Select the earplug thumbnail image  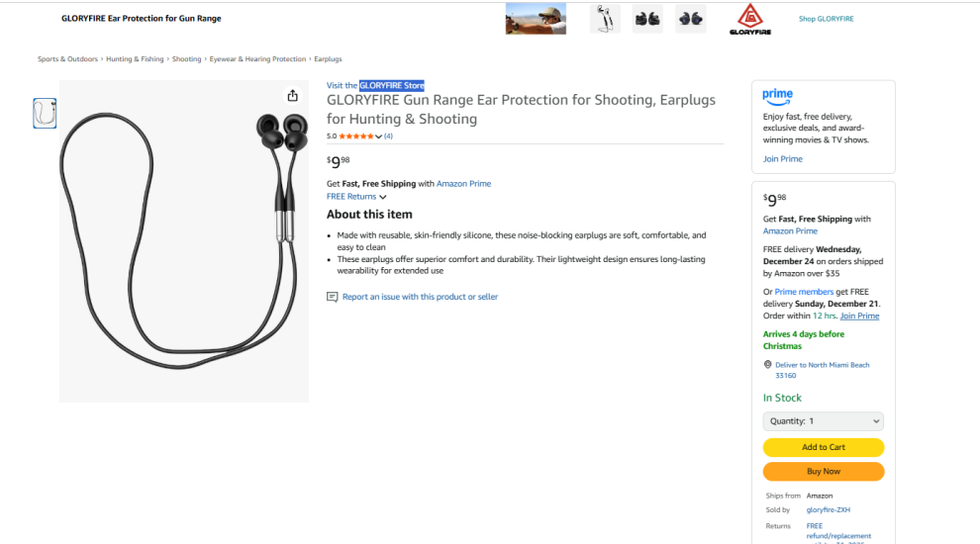[45, 114]
